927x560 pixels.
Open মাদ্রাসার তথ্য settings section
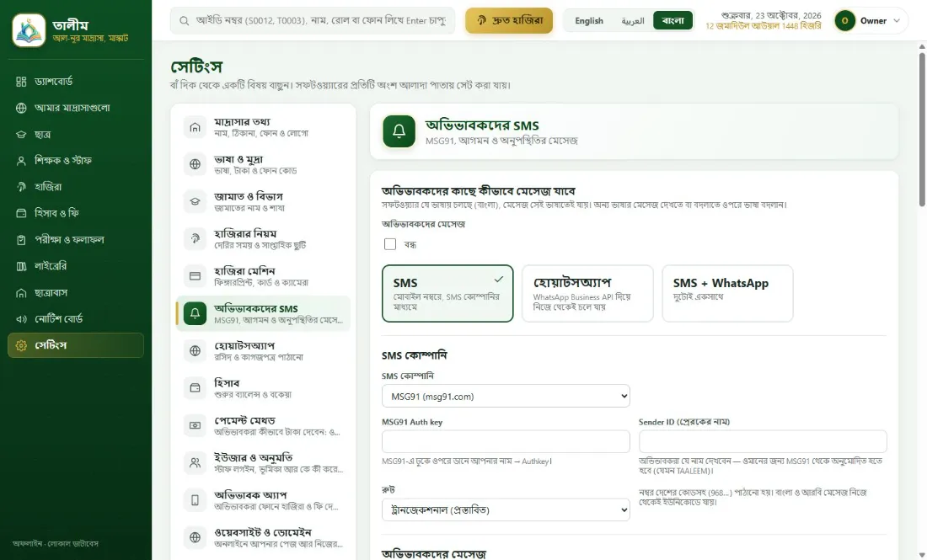(263, 127)
